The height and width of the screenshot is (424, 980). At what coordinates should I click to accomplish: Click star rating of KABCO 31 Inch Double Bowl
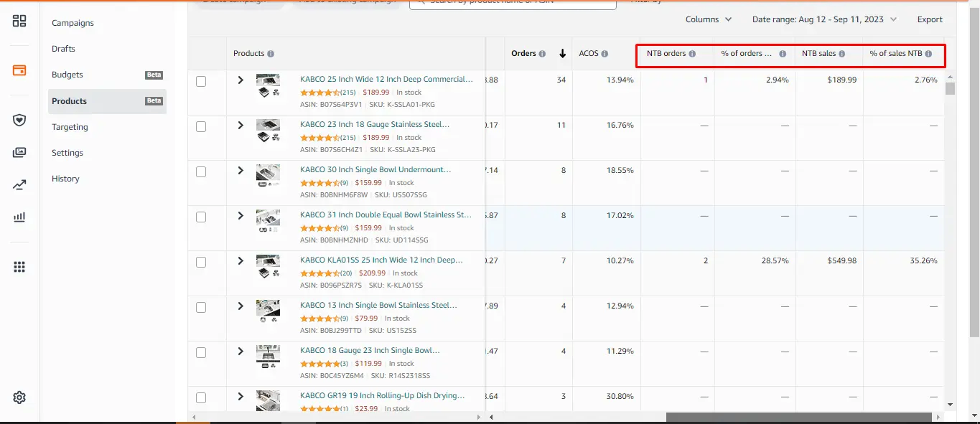(320, 228)
